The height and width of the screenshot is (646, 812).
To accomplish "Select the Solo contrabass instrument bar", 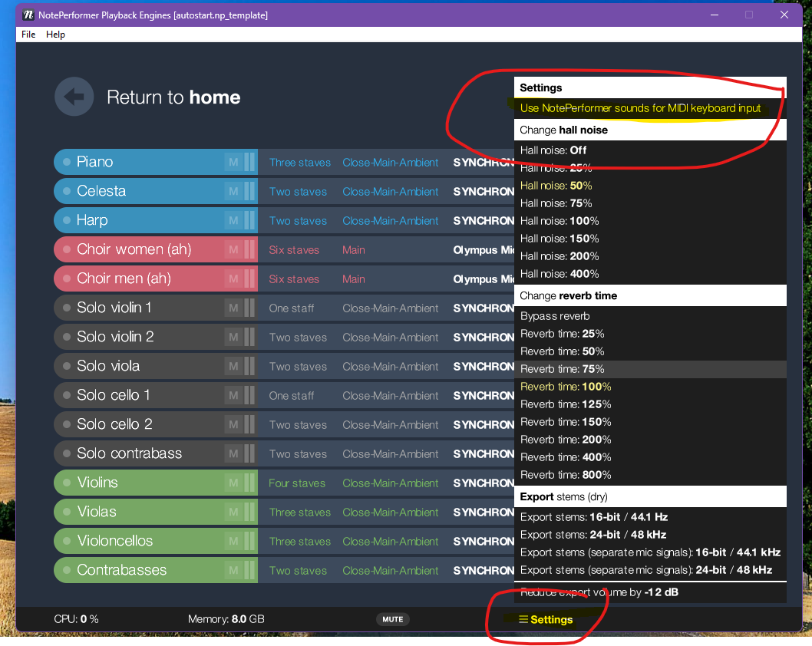I will tap(155, 453).
